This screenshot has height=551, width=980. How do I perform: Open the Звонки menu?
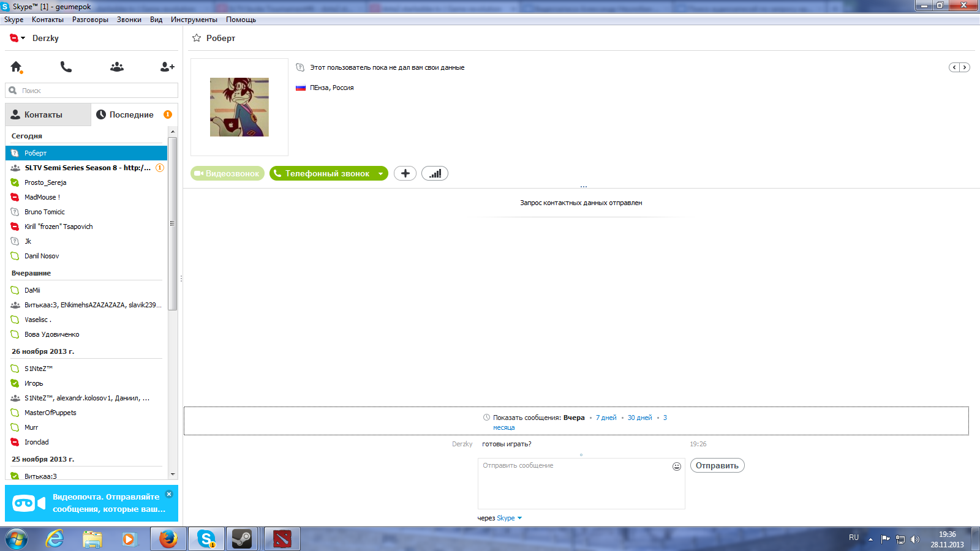(x=129, y=20)
